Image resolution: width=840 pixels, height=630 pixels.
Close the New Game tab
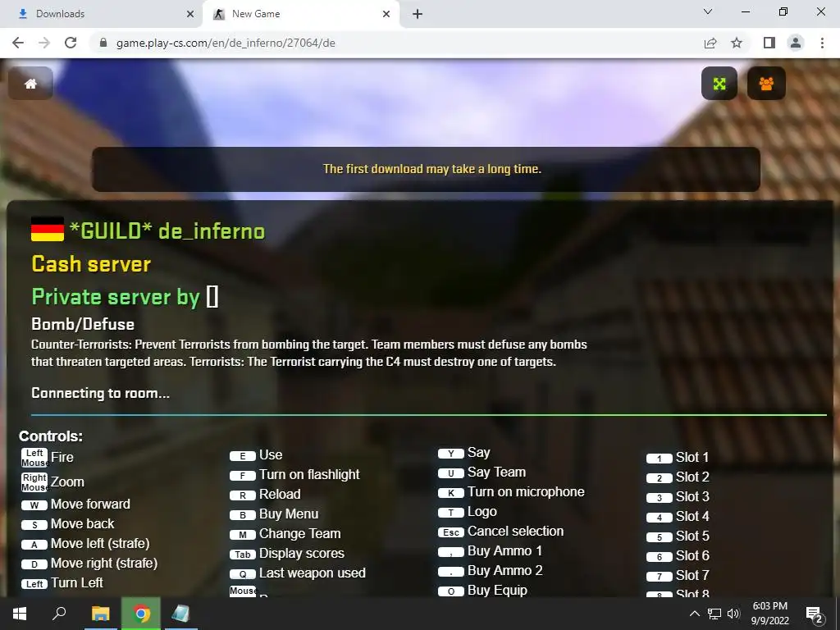coord(386,14)
